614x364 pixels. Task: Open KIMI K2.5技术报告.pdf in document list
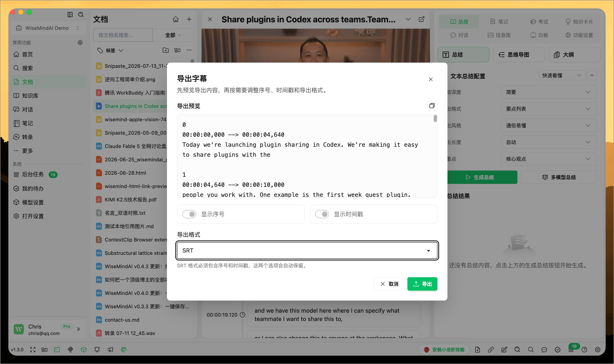click(130, 200)
